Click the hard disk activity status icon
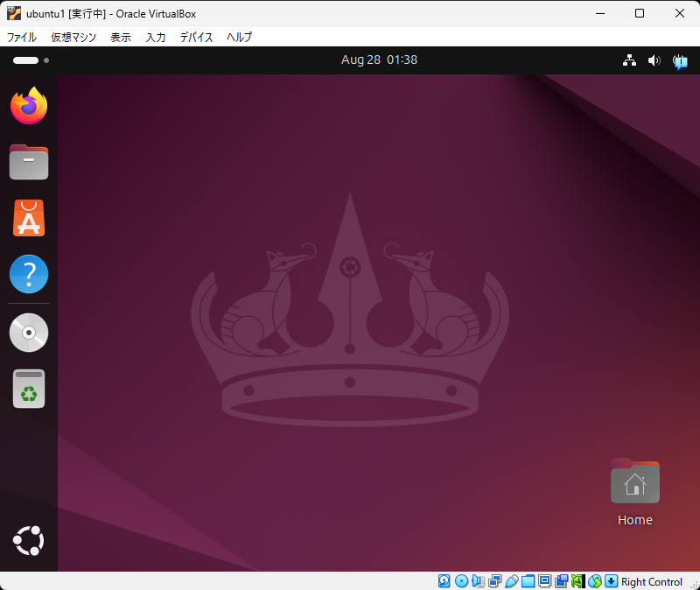 click(444, 581)
